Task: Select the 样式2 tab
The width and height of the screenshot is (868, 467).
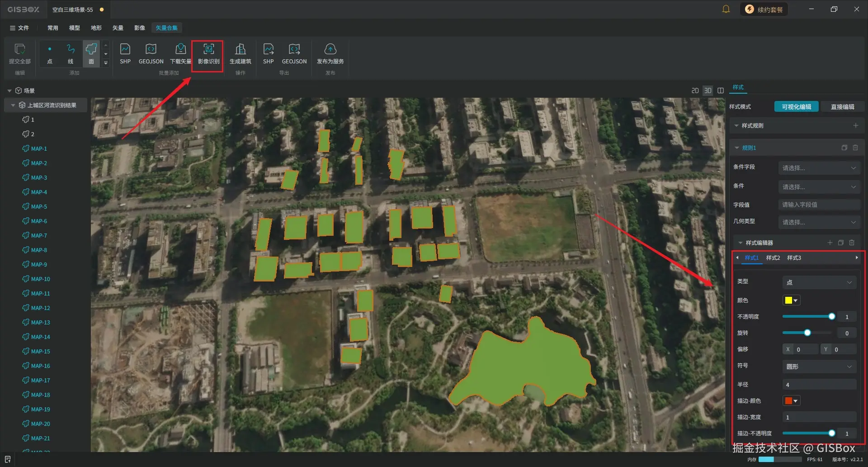Action: (773, 257)
